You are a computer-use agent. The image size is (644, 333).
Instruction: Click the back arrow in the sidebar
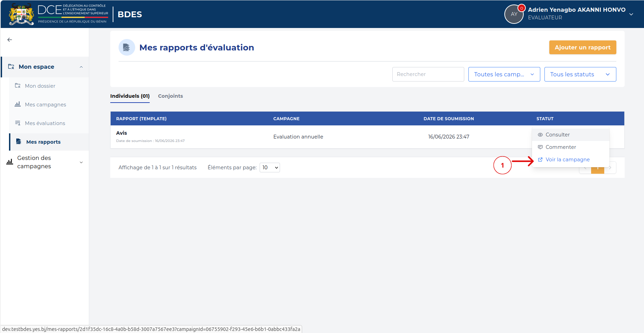[x=10, y=40]
